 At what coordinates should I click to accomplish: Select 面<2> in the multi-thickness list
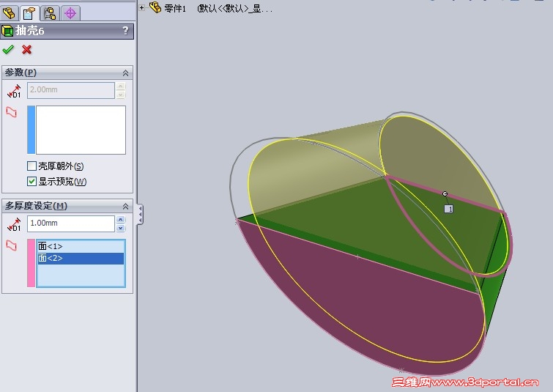coord(81,258)
